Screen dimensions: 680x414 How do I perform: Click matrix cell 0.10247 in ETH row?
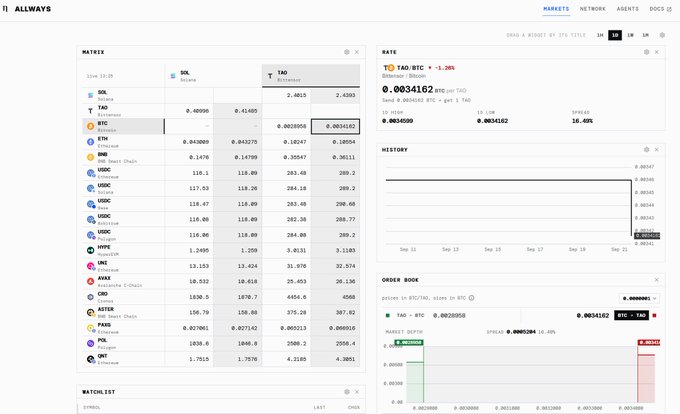pyautogui.click(x=286, y=142)
